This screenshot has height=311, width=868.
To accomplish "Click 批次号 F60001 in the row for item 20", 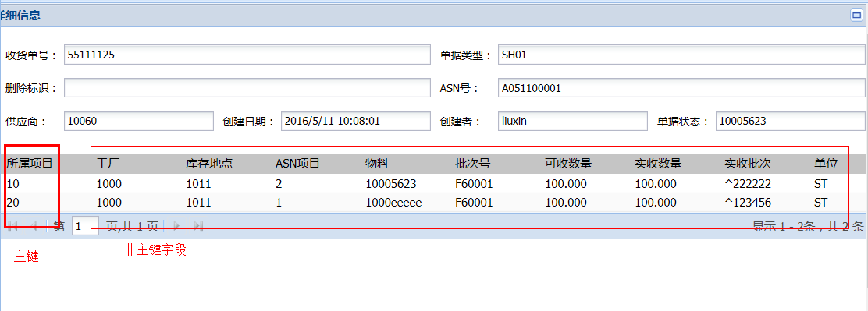I will (474, 203).
